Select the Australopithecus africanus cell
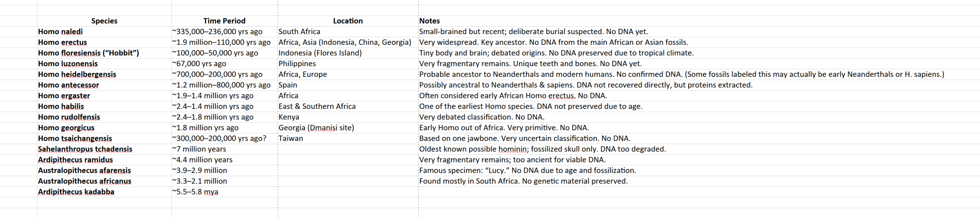Image resolution: width=980 pixels, height=218 pixels. pos(104,181)
